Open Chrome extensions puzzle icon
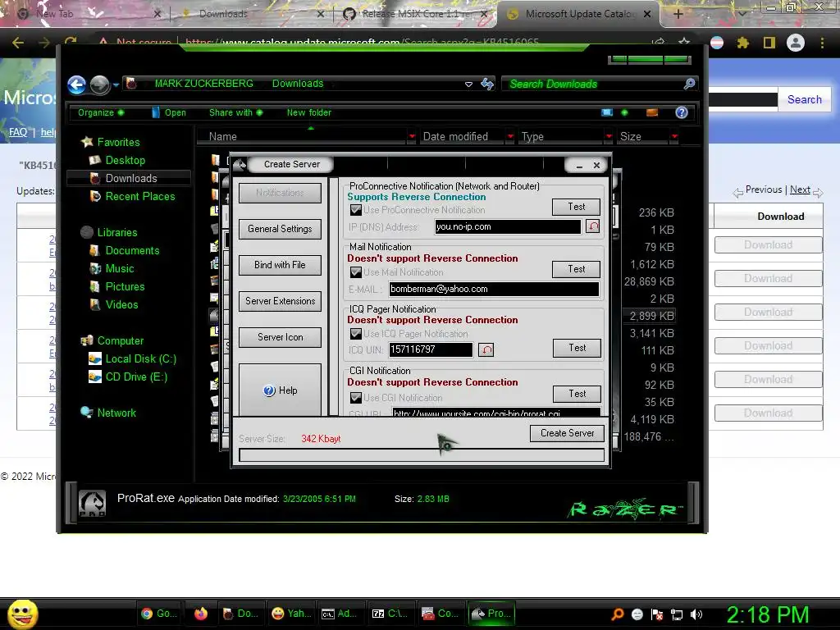This screenshot has height=630, width=840. point(742,43)
